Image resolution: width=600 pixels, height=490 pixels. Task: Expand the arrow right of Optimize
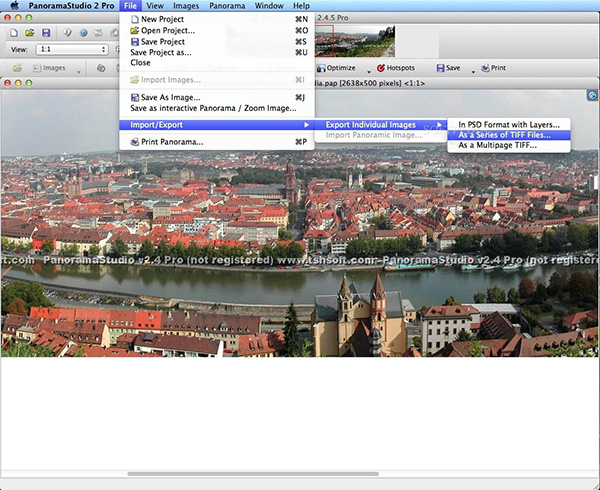369,72
